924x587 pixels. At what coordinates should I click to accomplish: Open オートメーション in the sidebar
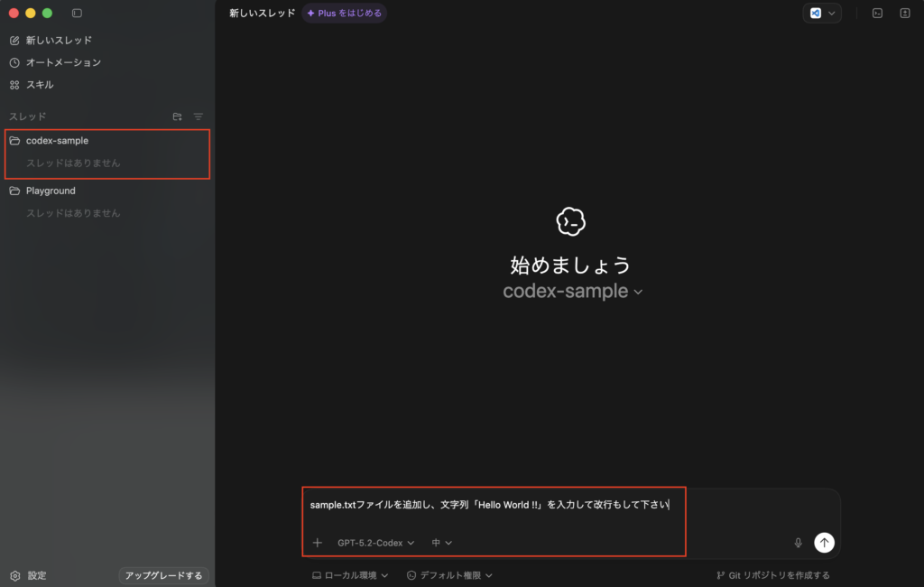point(63,62)
